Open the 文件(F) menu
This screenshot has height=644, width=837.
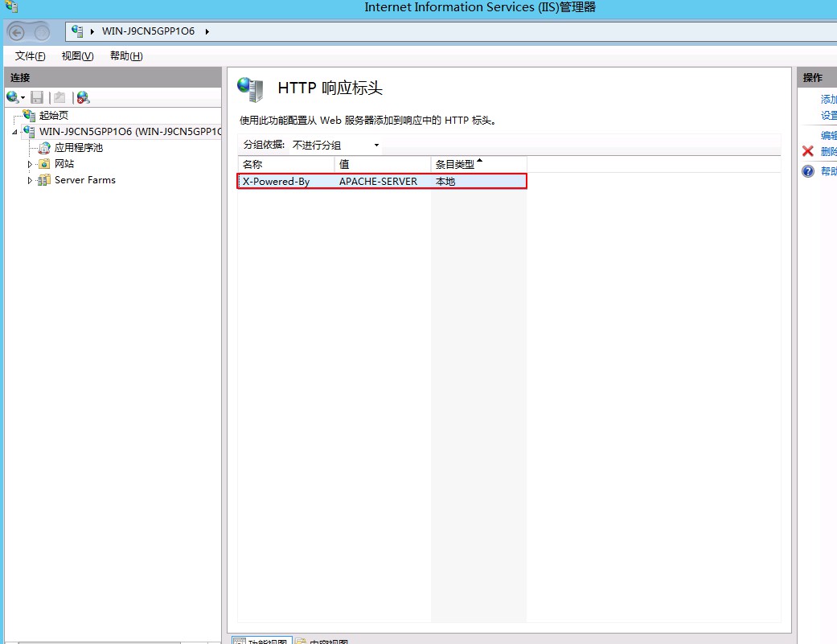[31, 56]
